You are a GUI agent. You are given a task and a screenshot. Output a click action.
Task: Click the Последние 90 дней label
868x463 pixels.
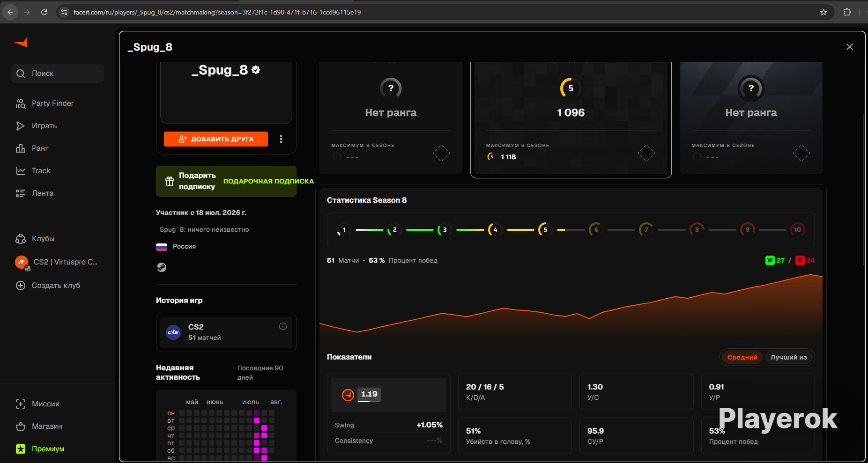pos(260,373)
